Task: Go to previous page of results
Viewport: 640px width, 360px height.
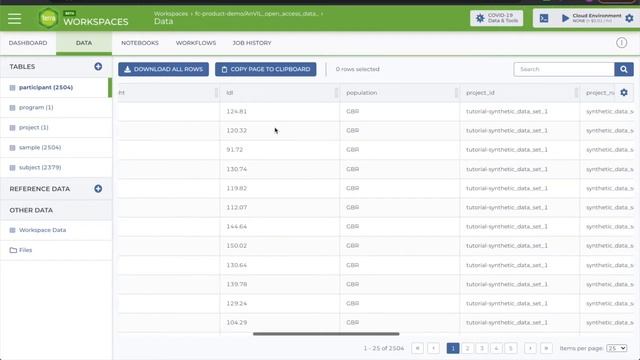Action: (x=433, y=348)
